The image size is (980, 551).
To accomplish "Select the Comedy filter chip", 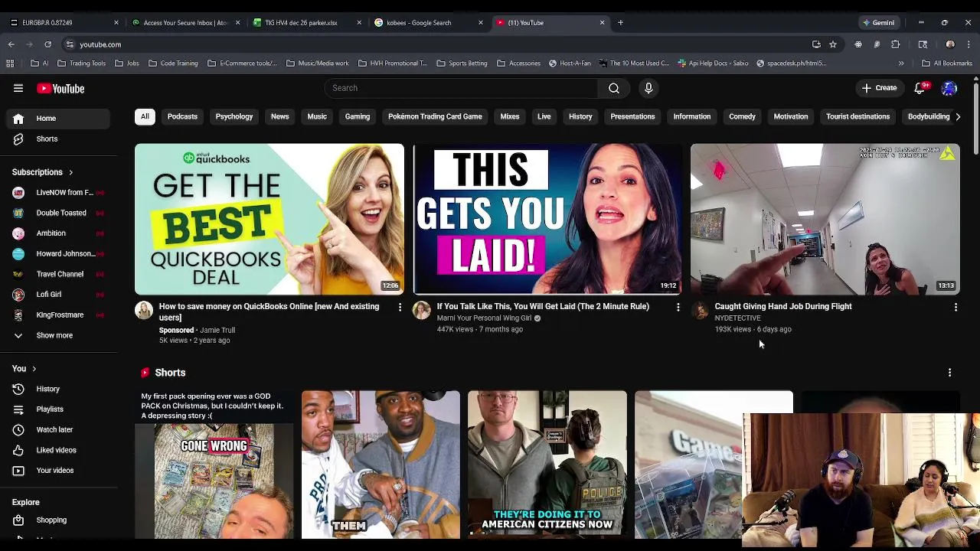I will tap(742, 116).
